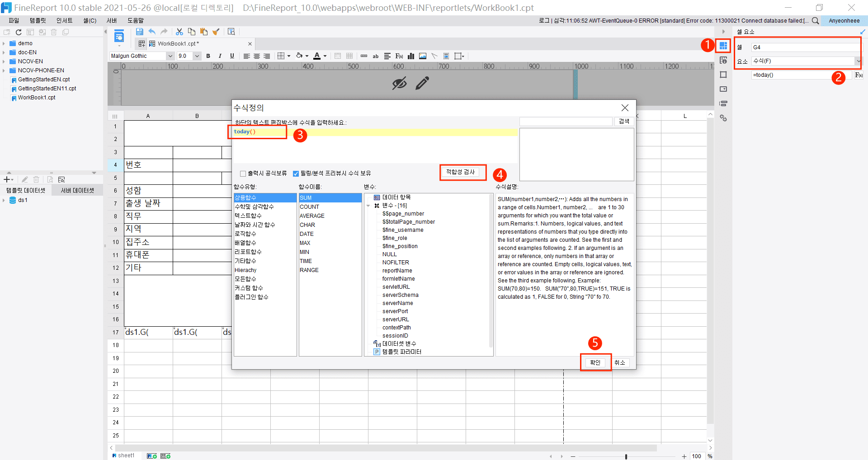Select the 날짜와 시간 함수 category

[255, 225]
